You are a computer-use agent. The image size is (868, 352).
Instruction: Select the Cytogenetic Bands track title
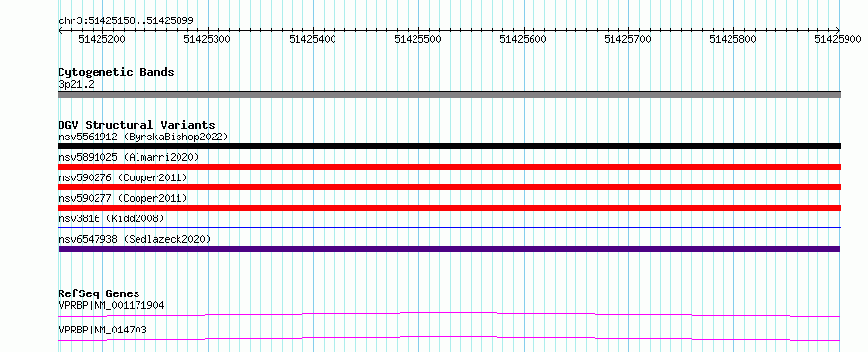click(x=116, y=72)
